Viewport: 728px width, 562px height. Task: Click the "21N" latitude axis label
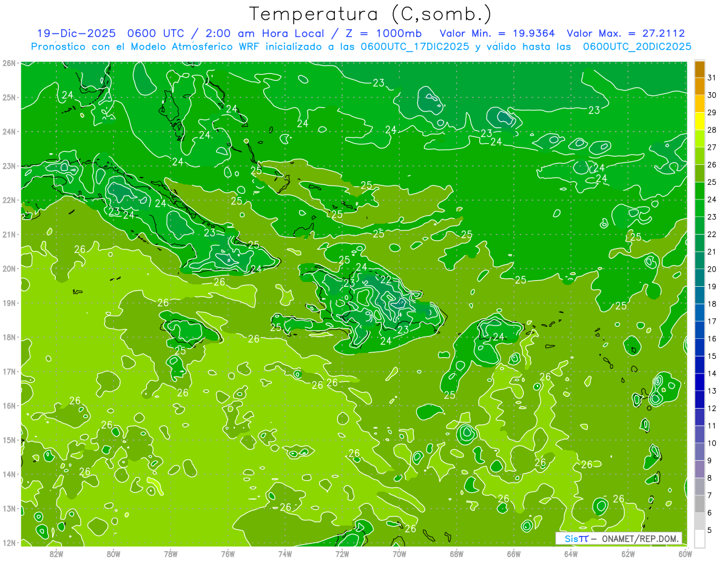click(8, 235)
